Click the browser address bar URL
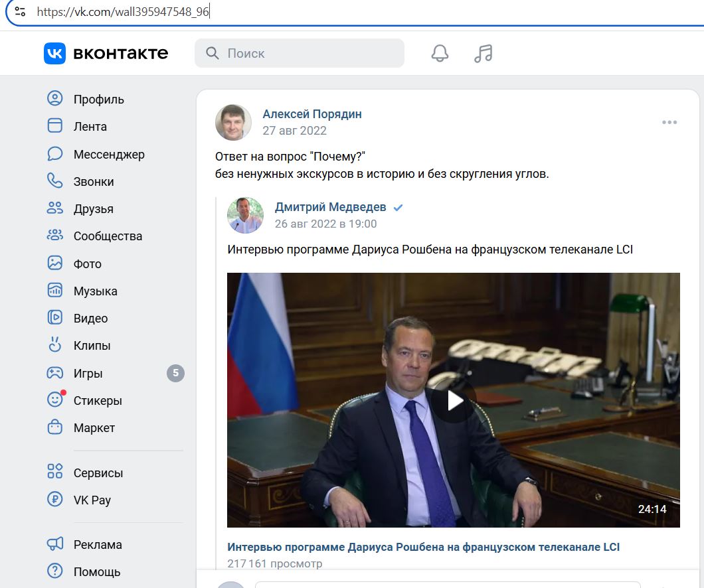Viewport: 704px width, 588px height. pyautogui.click(x=123, y=11)
